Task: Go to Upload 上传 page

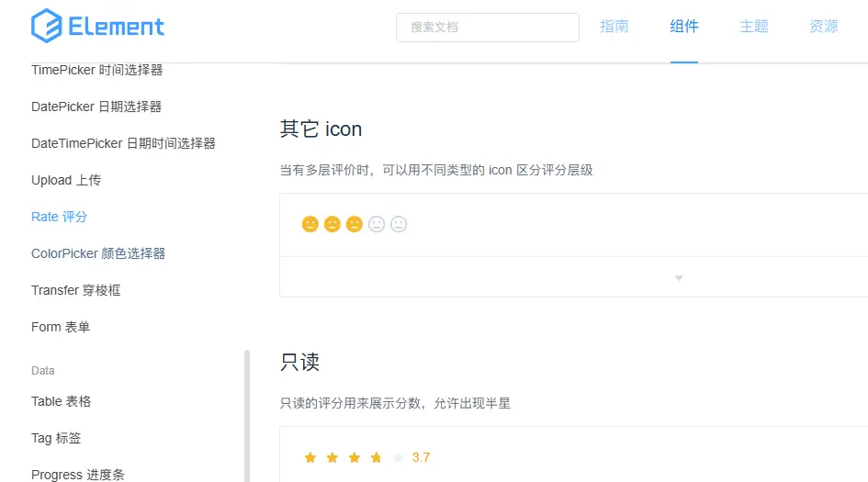Action: tap(66, 180)
